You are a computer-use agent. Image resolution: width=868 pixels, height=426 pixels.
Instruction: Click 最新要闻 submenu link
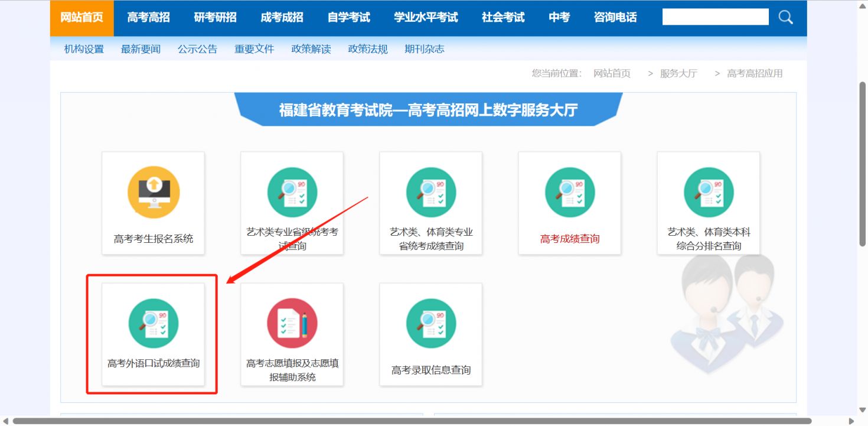(141, 49)
